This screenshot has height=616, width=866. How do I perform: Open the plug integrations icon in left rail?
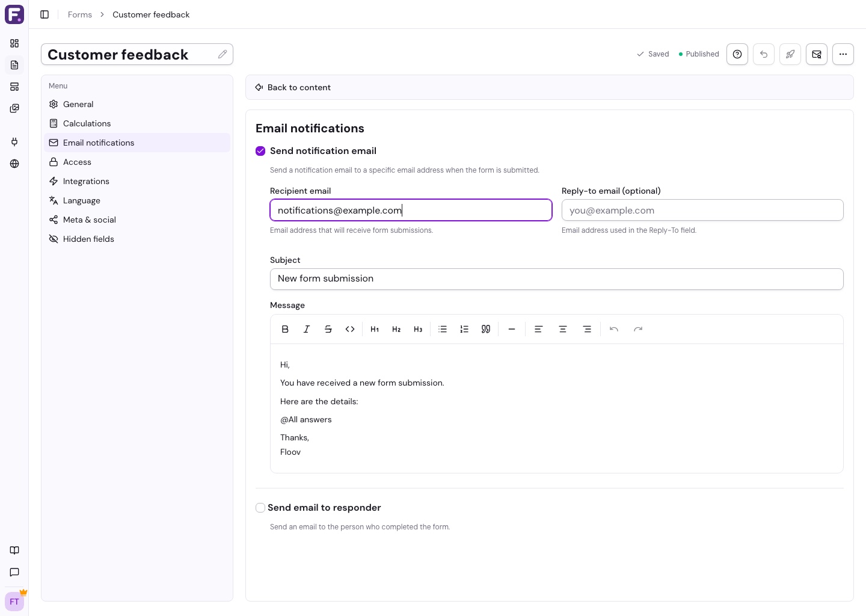coord(14,142)
